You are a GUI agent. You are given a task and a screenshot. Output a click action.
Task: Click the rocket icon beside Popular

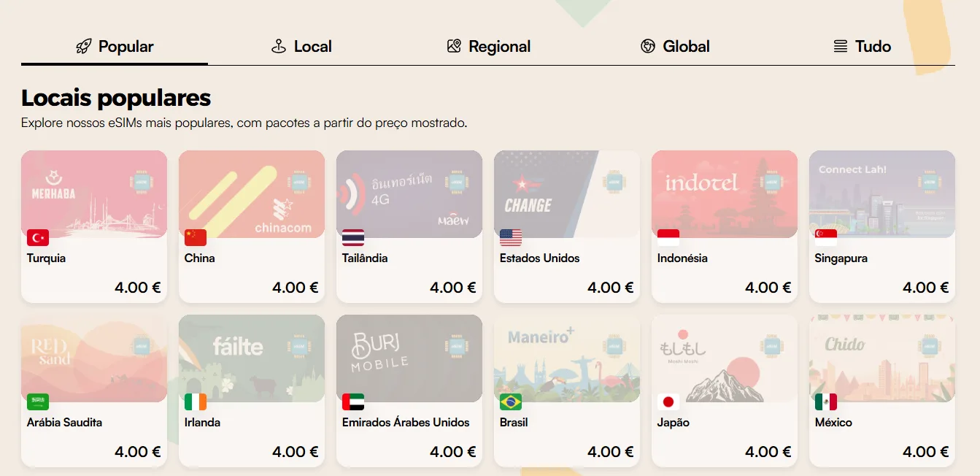[84, 47]
